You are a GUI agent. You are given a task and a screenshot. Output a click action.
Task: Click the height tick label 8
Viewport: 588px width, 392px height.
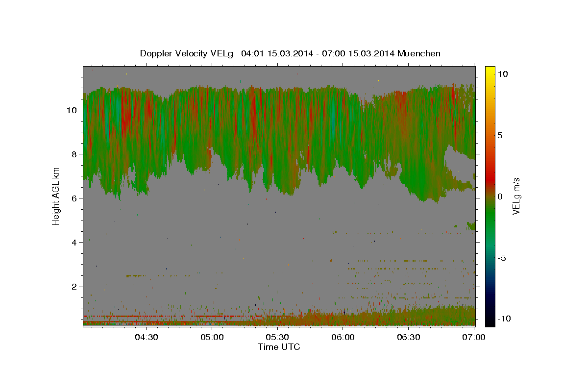tap(73, 154)
